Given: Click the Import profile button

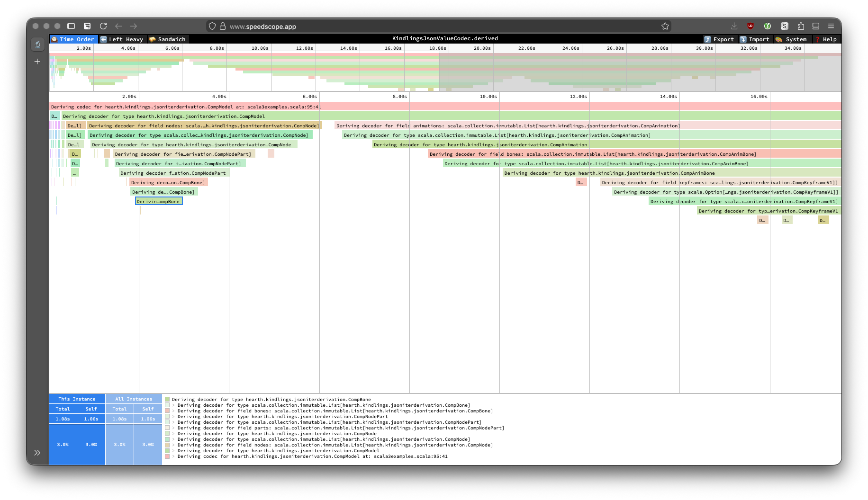Looking at the screenshot, I should coord(754,39).
